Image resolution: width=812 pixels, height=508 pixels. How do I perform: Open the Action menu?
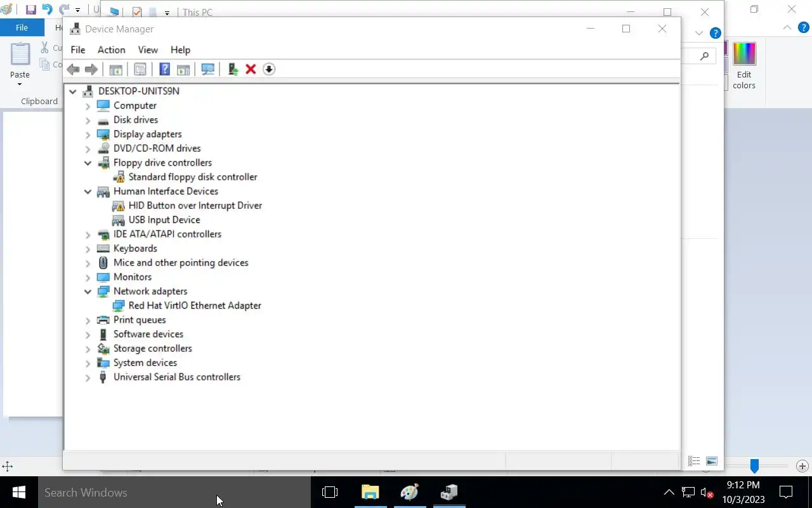coord(111,50)
